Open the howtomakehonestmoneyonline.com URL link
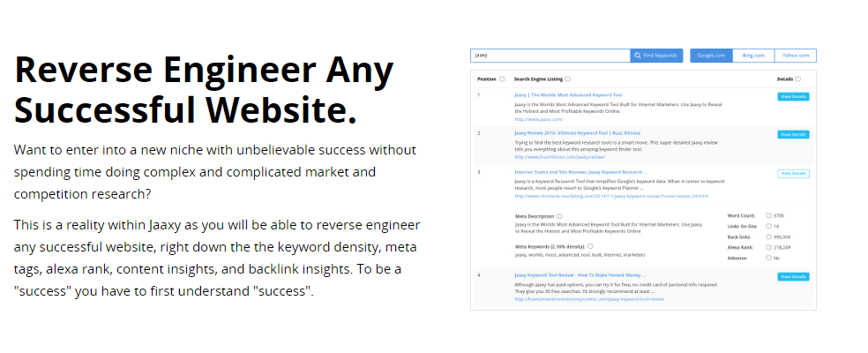Image resolution: width=868 pixels, height=353 pixels. click(589, 299)
